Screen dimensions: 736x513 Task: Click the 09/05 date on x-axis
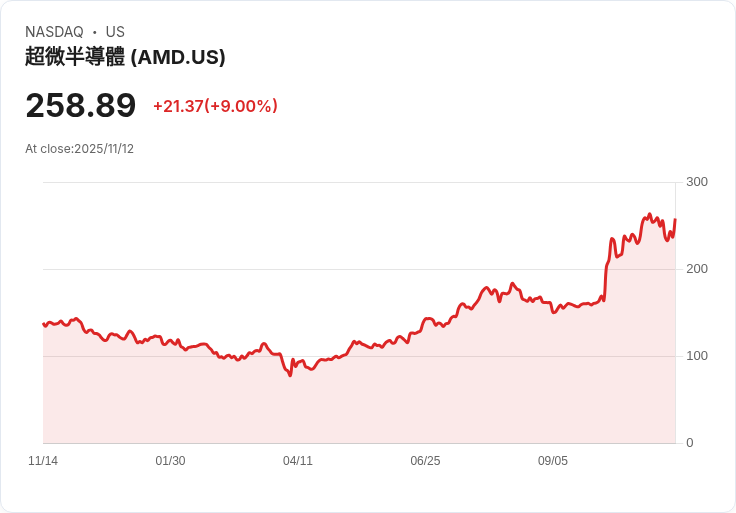point(553,461)
